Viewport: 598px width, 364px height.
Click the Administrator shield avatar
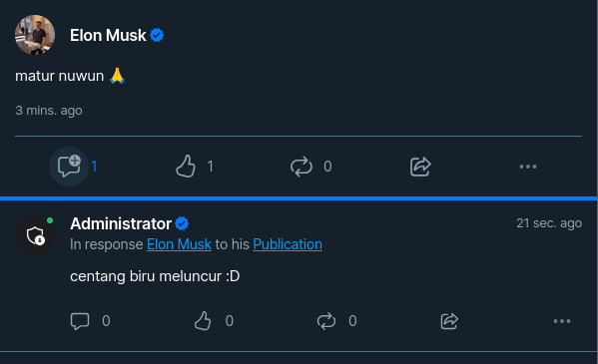[35, 235]
